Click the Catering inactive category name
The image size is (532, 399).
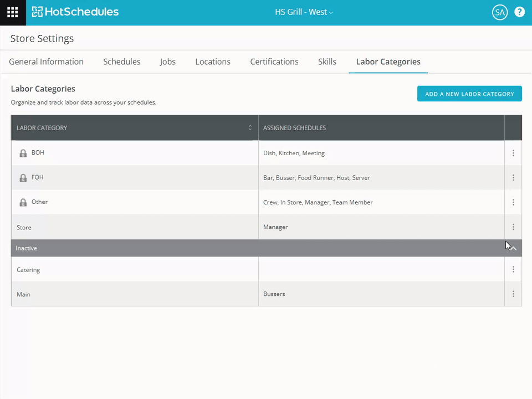click(x=28, y=270)
